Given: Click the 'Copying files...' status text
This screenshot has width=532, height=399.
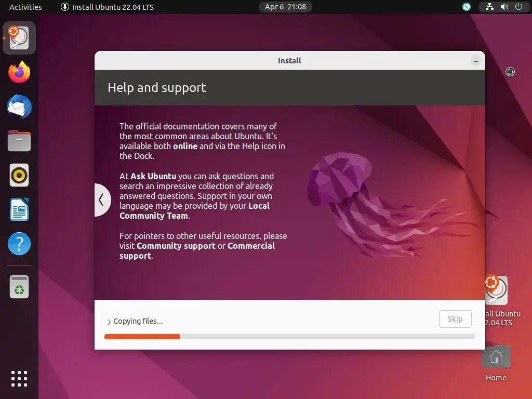Looking at the screenshot, I should pos(138,321).
